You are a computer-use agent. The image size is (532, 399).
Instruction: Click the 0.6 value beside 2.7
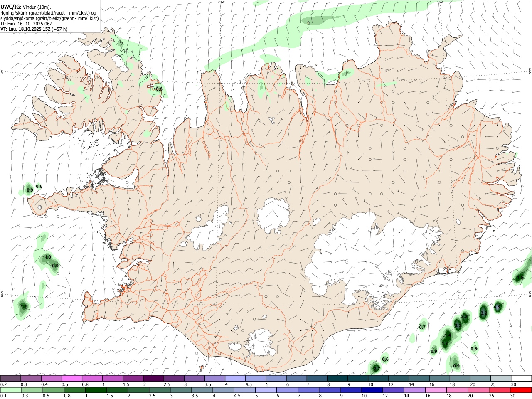(385, 359)
